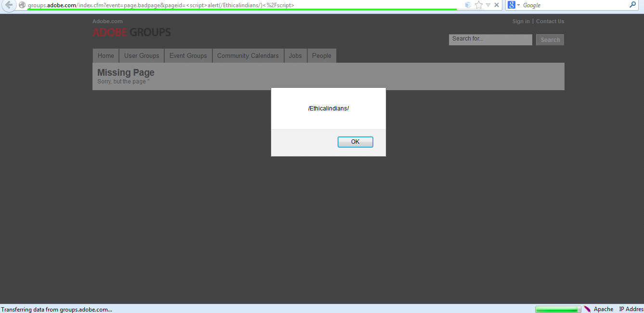This screenshot has height=313, width=644.
Task: Open the Sign in link
Action: pyautogui.click(x=521, y=21)
